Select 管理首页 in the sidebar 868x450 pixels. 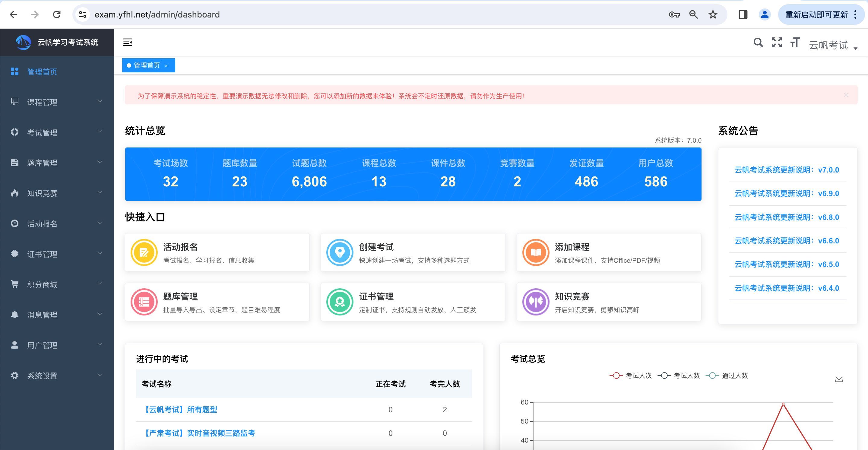(42, 72)
